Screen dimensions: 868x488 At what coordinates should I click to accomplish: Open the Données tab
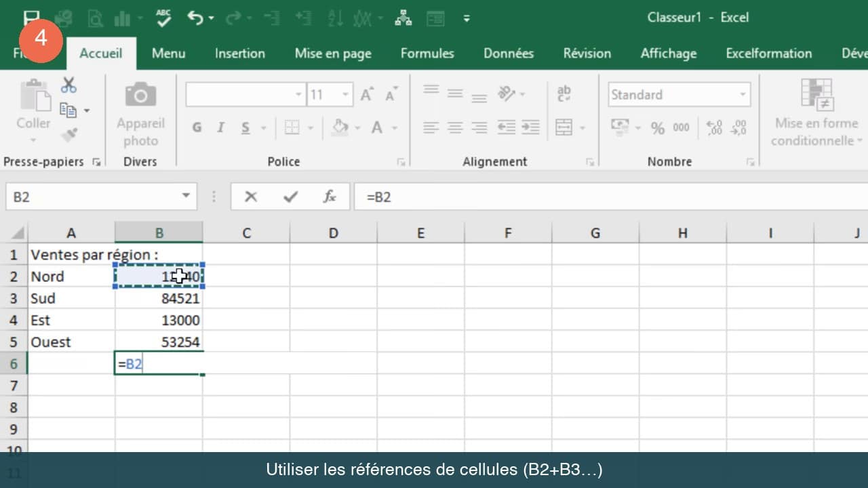click(509, 54)
